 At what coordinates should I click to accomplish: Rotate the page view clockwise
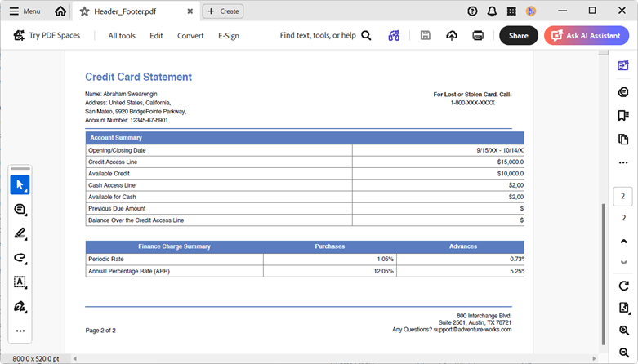coord(623,286)
